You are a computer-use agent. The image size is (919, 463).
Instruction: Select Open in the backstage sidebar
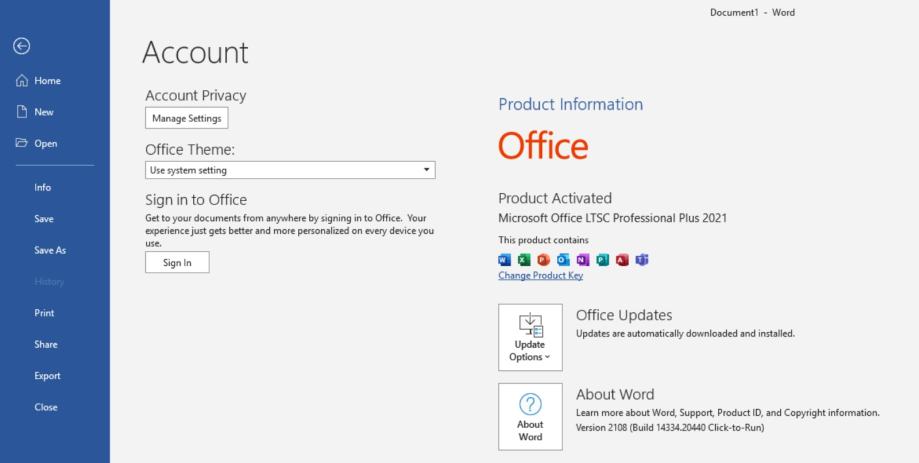tap(36, 144)
